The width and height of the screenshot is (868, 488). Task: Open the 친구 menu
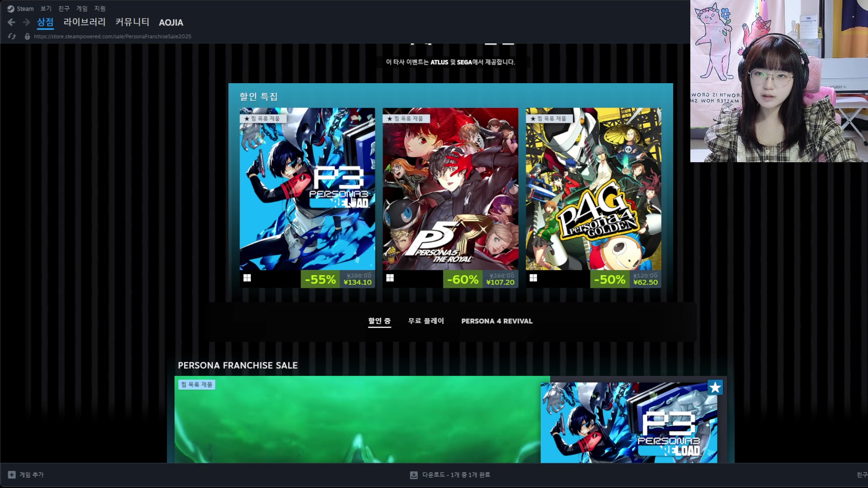(x=64, y=9)
